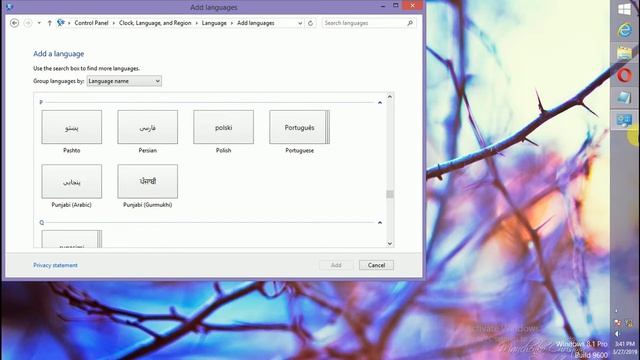Select the Pashto language tile
640x360 pixels.
click(x=71, y=127)
